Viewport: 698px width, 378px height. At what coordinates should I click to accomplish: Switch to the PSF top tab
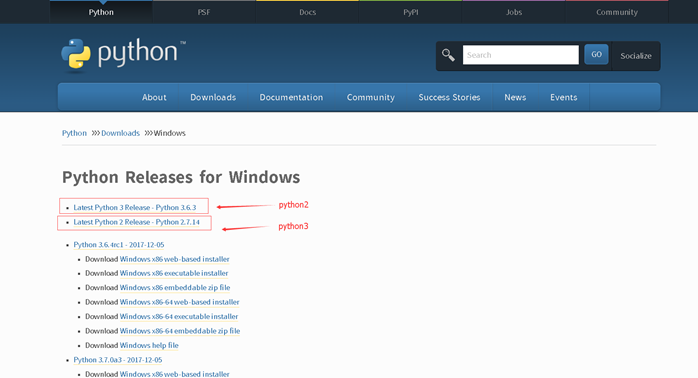click(204, 12)
